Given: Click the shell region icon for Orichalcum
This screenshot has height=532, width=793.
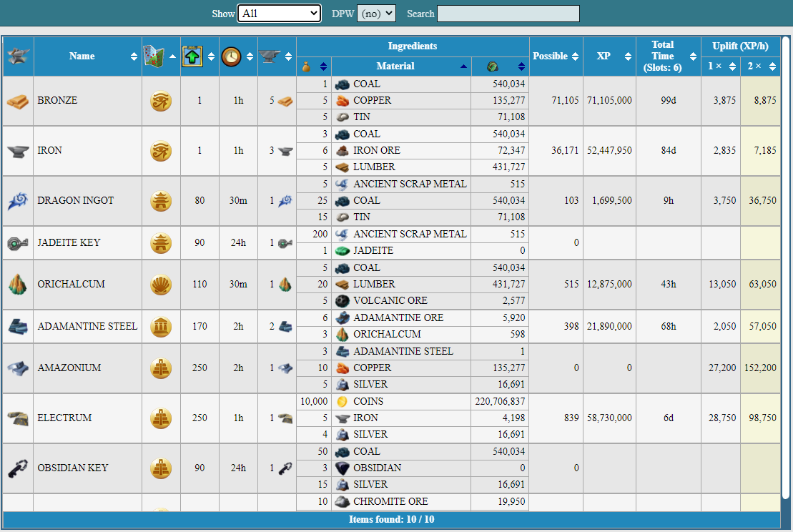Looking at the screenshot, I should [x=161, y=285].
